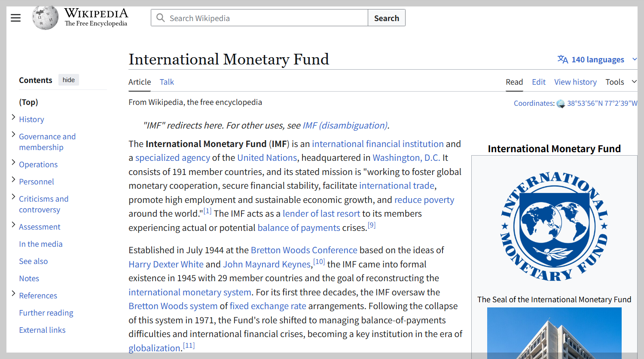
Task: Switch the article to Read mode
Action: pos(514,82)
